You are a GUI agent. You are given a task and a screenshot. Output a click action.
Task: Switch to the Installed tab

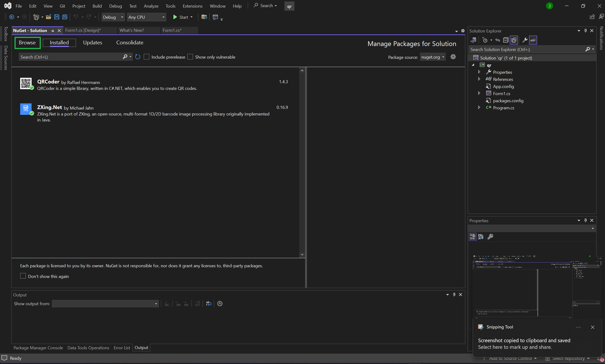[59, 42]
